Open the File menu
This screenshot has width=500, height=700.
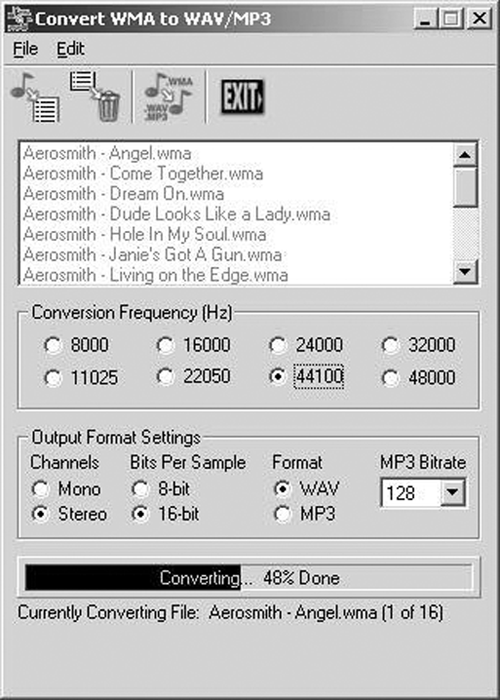(25, 49)
